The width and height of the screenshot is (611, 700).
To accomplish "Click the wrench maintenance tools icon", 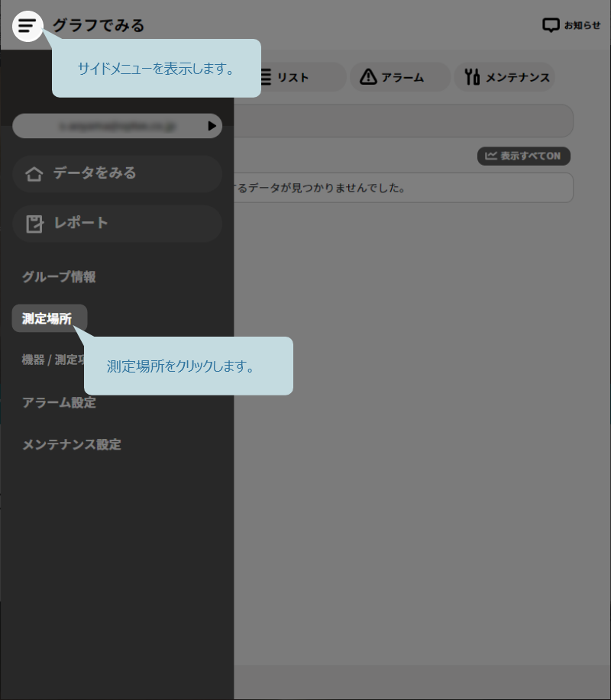I will [x=472, y=77].
